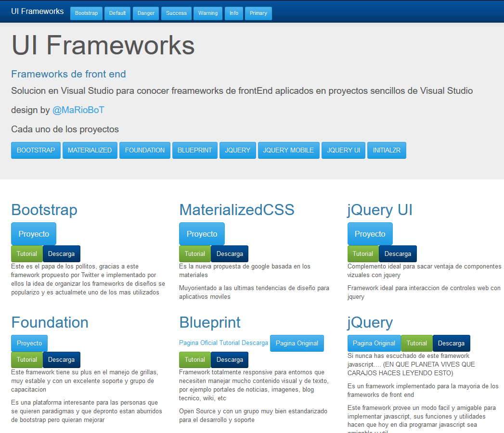Click Proyecto under the jQuery UI section
Viewport: 504px width, 433px height.
(x=370, y=234)
